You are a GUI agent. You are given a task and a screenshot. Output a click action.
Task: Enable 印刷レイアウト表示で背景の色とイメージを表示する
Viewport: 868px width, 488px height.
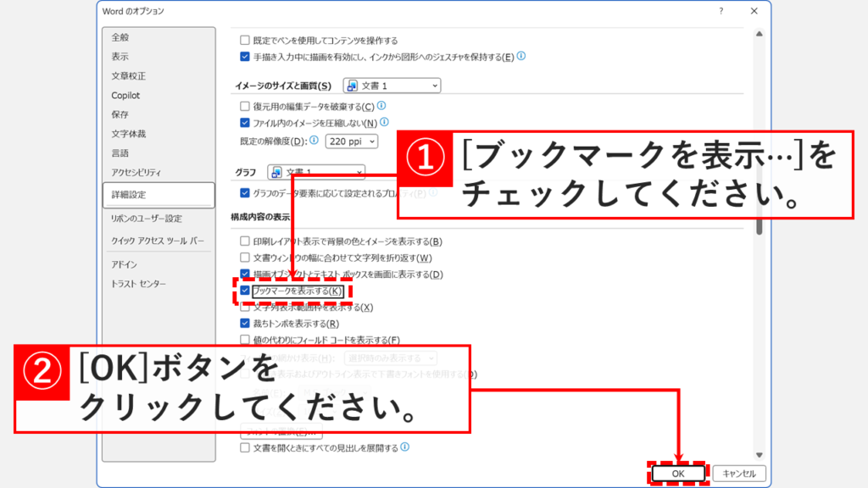coord(245,241)
